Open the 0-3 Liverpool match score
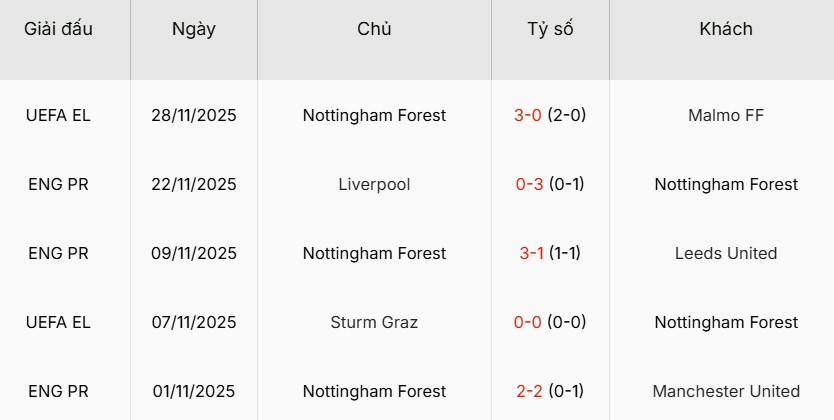The width and height of the screenshot is (834, 420). (528, 184)
